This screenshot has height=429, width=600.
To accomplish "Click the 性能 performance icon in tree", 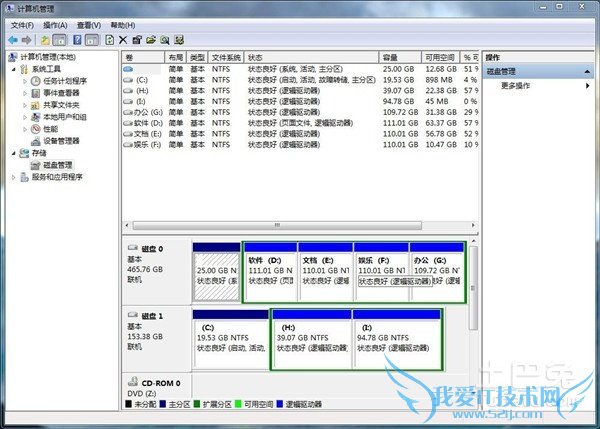I will coord(36,129).
